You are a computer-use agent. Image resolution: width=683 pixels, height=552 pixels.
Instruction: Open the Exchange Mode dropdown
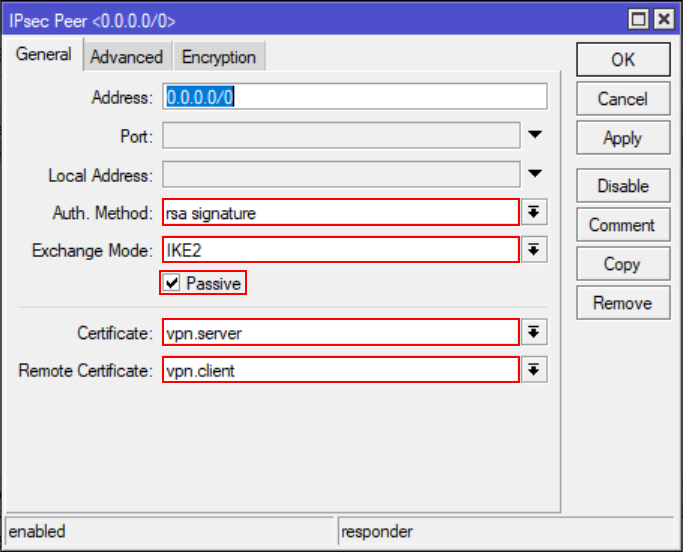click(535, 250)
